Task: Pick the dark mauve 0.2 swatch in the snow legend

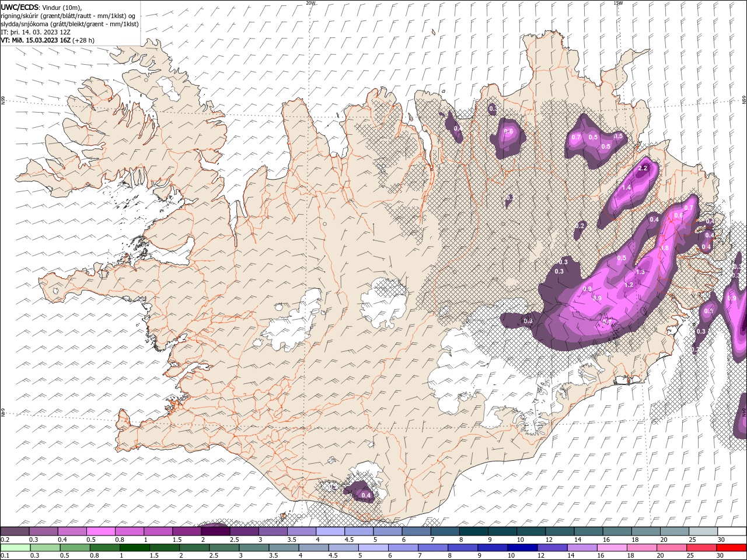Action: point(15,531)
